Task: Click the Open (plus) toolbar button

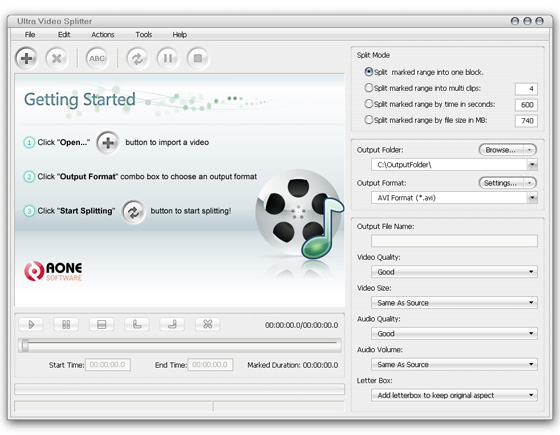Action: (x=26, y=58)
